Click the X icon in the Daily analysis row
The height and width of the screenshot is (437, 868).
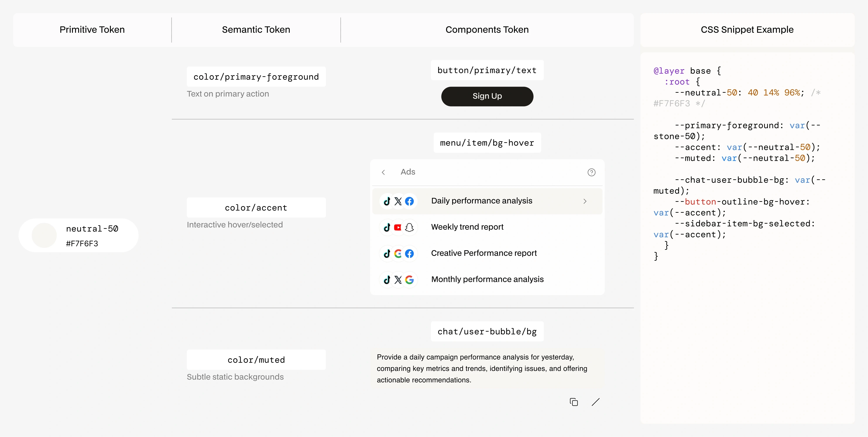coord(398,201)
